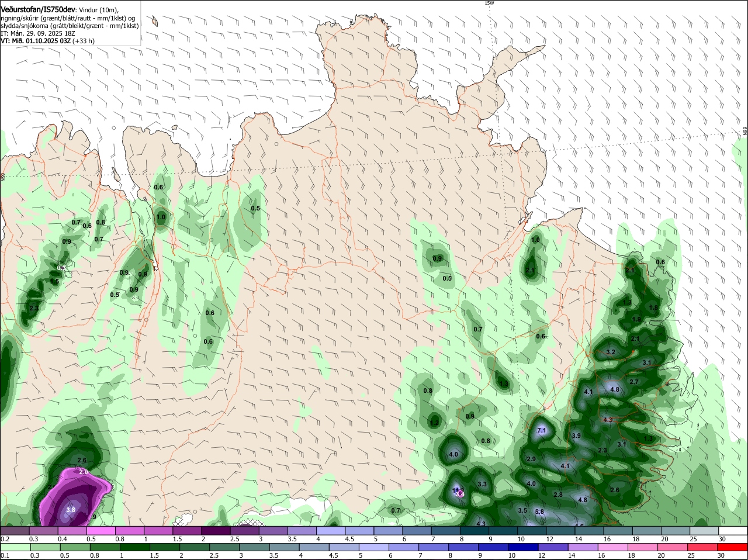This screenshot has height=560, width=748.
Task: Click the 1.8 precipitation value
Action: [x=654, y=307]
